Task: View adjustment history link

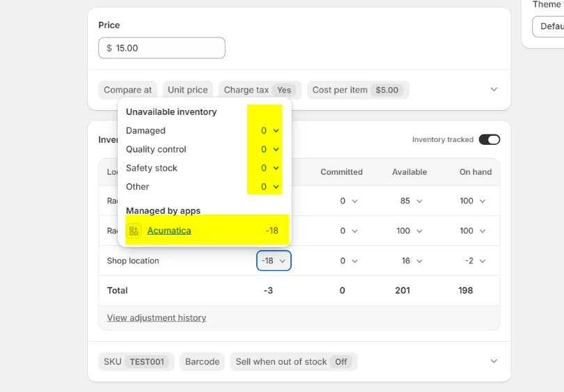Action: pos(157,317)
